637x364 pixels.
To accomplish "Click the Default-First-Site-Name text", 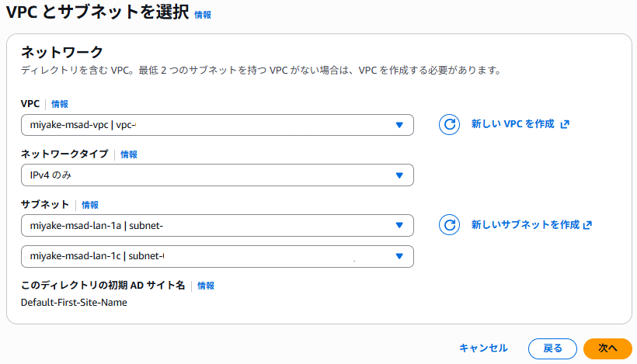I will 74,303.
